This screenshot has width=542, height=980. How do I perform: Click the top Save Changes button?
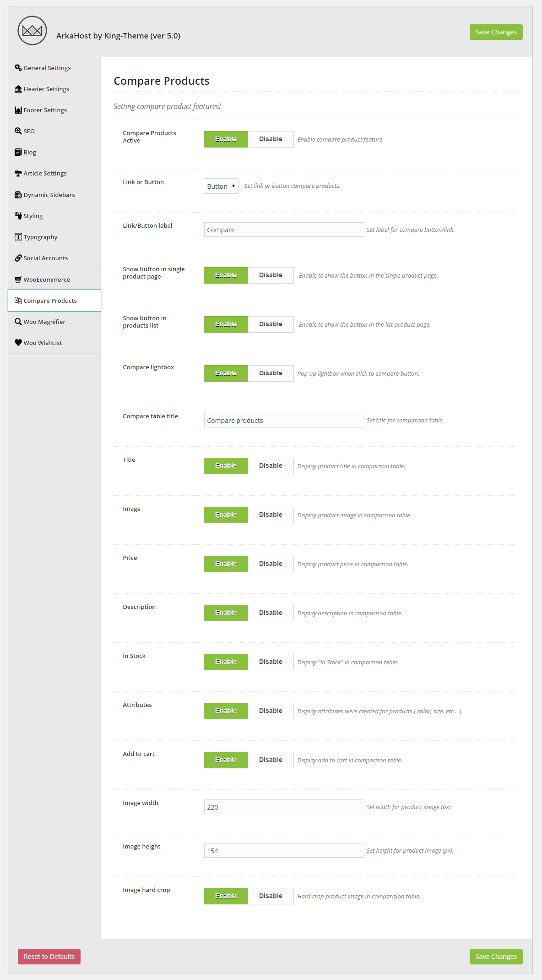tap(496, 32)
